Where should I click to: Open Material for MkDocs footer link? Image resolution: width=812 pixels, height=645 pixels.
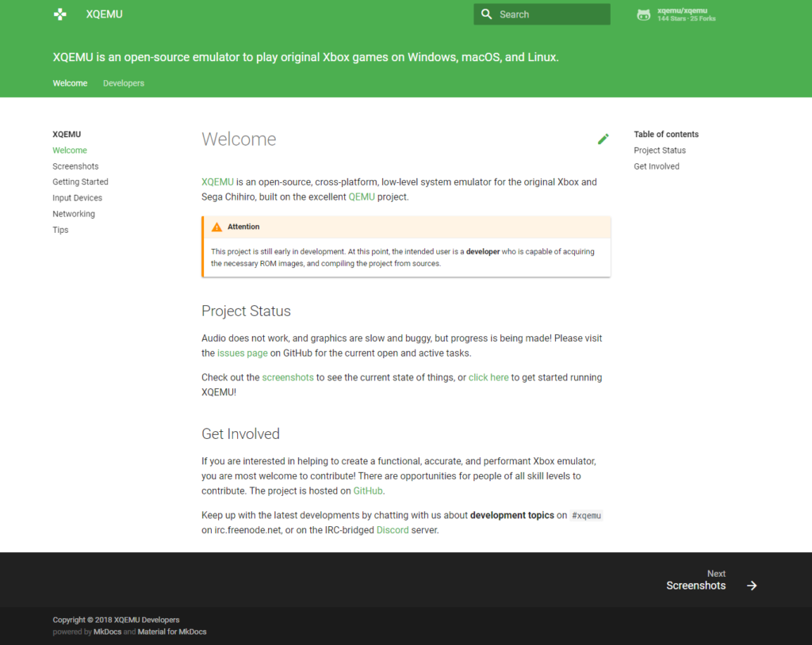(172, 632)
